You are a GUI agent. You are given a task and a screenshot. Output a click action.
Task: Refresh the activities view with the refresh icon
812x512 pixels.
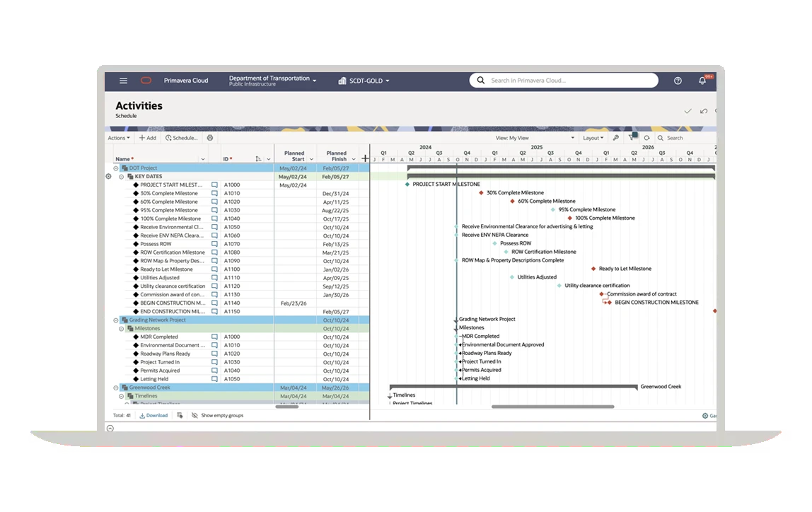pyautogui.click(x=647, y=138)
